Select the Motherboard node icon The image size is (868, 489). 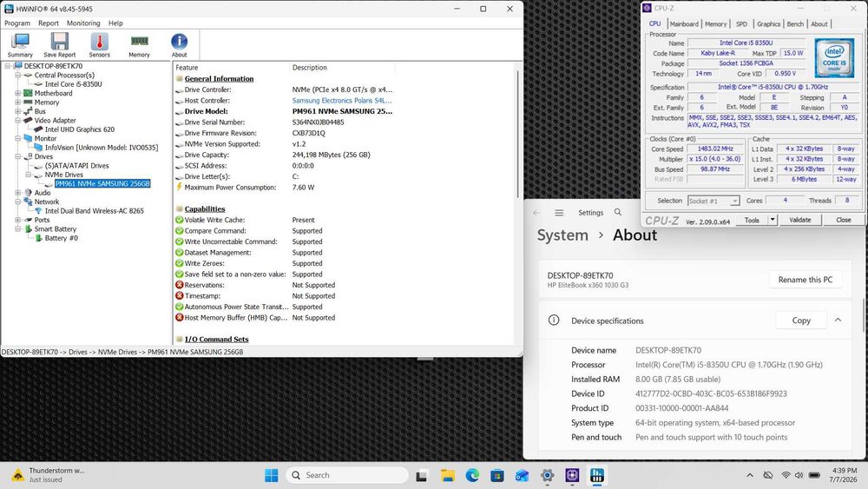(x=29, y=93)
